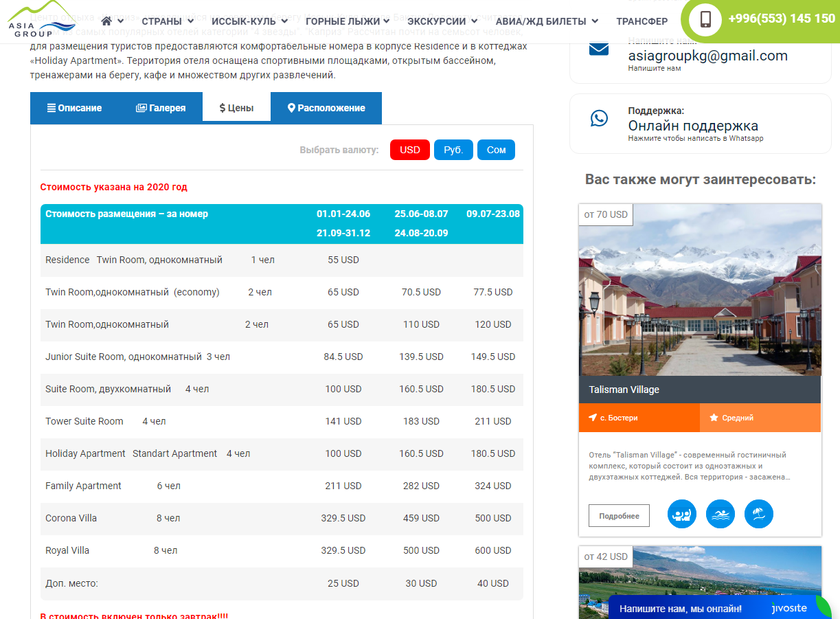This screenshot has height=619, width=840.
Task: Select the Tower Suite Room row name
Action: tap(84, 421)
